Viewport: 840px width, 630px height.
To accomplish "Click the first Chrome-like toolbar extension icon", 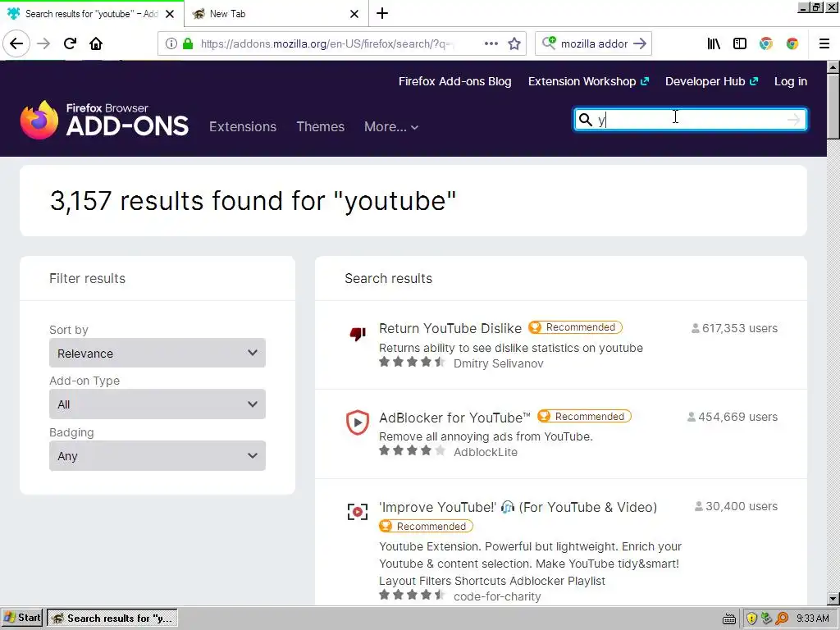I will pyautogui.click(x=766, y=44).
